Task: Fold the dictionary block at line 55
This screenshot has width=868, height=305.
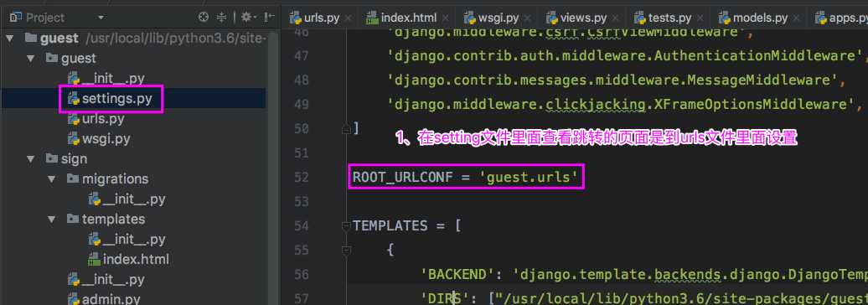Action: coord(347,251)
